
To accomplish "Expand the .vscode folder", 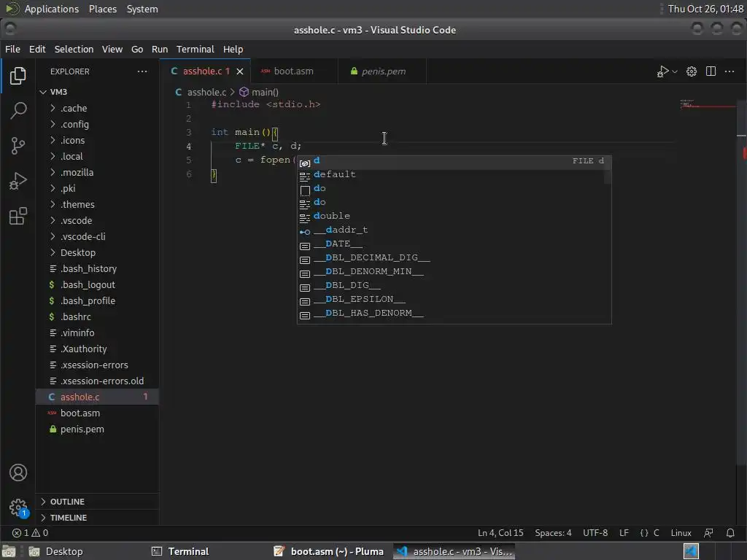I will pyautogui.click(x=97, y=220).
